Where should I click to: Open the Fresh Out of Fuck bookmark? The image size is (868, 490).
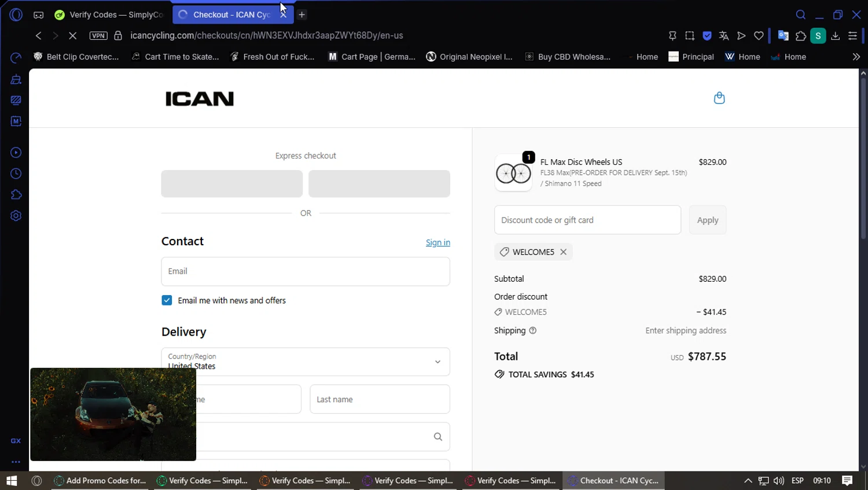pos(272,57)
